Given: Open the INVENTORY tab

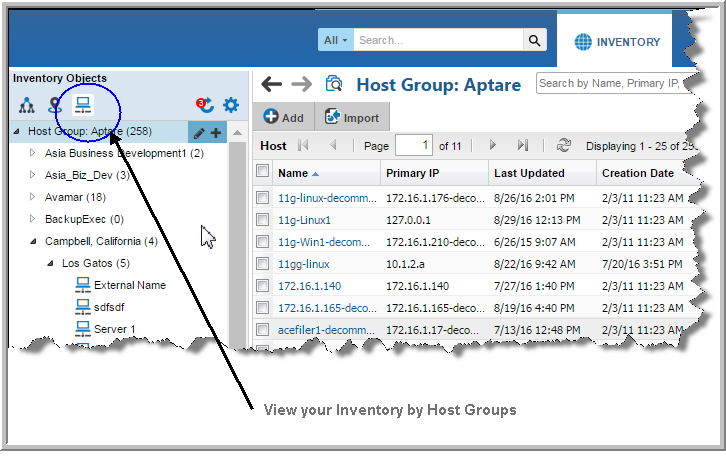Looking at the screenshot, I should point(617,42).
